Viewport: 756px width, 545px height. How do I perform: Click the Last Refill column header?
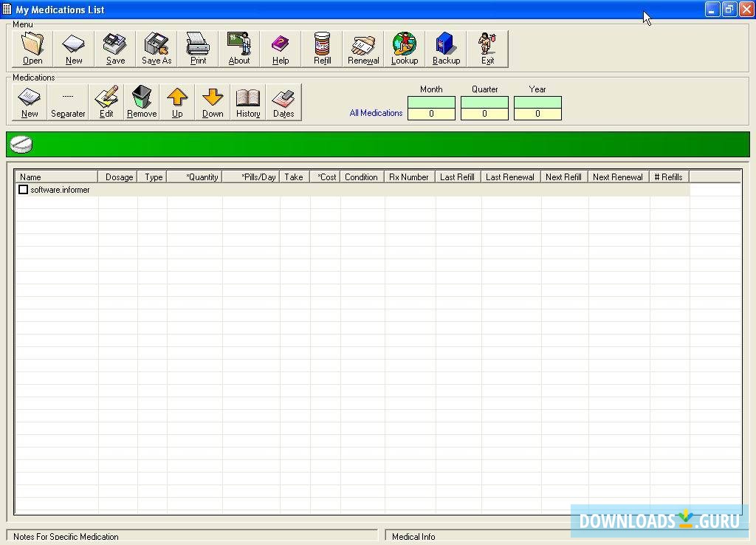pos(458,177)
